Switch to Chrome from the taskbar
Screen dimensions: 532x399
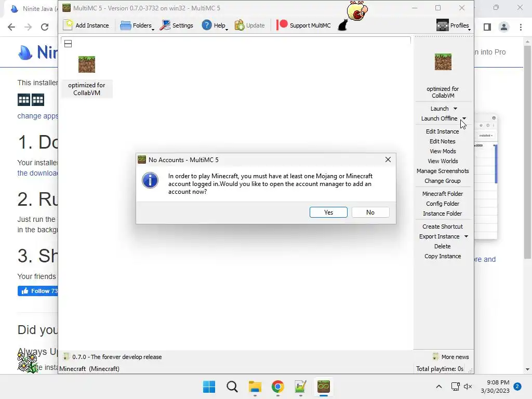(277, 387)
